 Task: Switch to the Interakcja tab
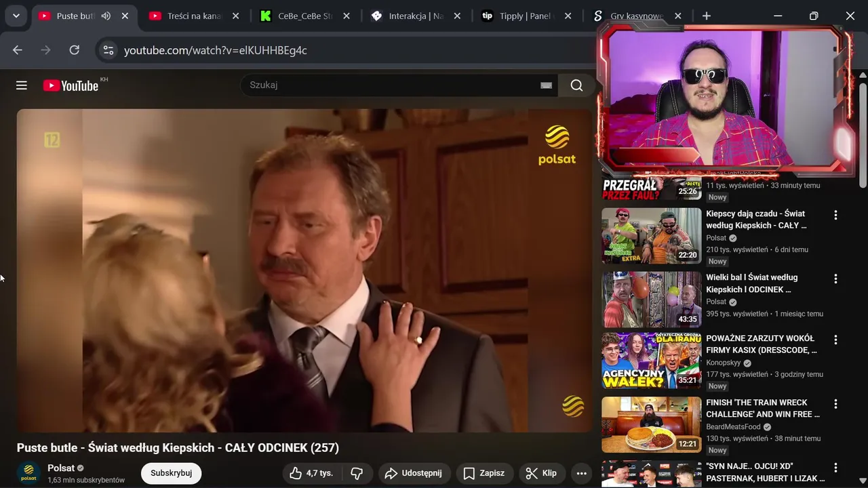[x=416, y=16]
